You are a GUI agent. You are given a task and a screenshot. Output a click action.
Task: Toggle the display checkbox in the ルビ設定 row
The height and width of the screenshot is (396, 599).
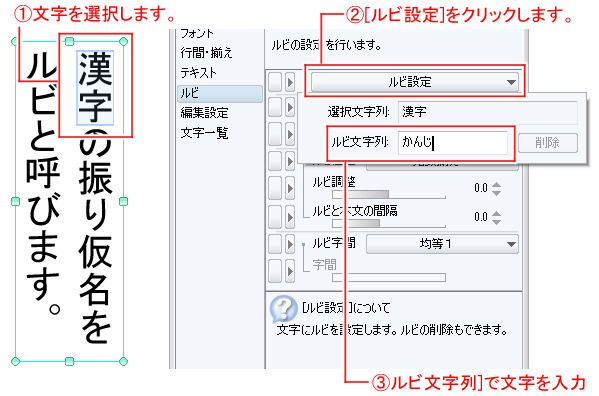coord(275,82)
